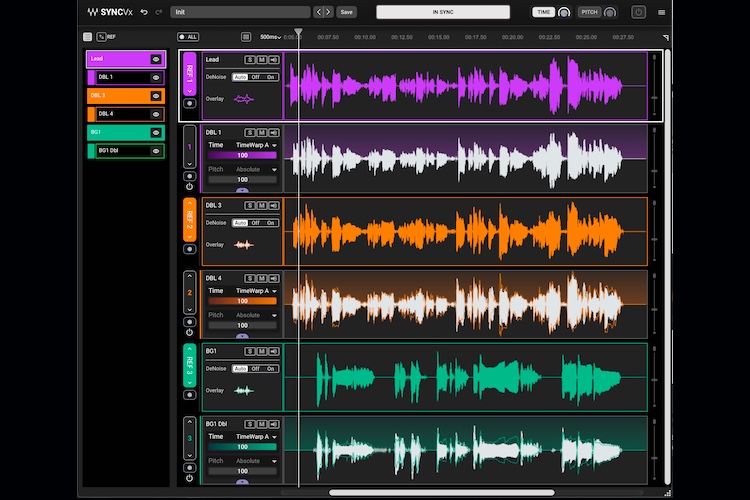Click the Pitch amount slider on the BG1 Dbl track
This screenshot has width=750, height=500.
click(243, 471)
